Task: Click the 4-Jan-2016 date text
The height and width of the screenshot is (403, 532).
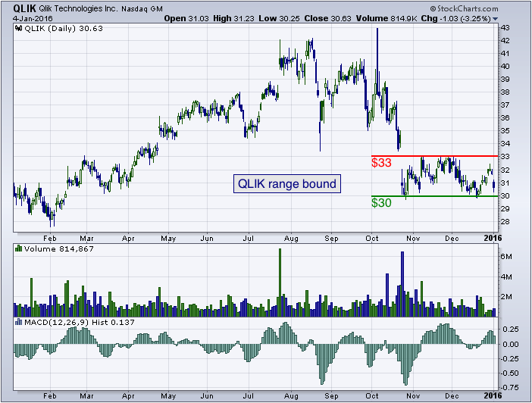Action: click(x=33, y=19)
